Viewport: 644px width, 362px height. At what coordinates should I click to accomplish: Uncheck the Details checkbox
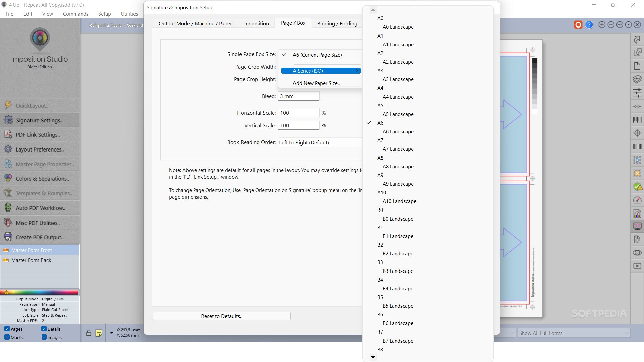pos(44,329)
